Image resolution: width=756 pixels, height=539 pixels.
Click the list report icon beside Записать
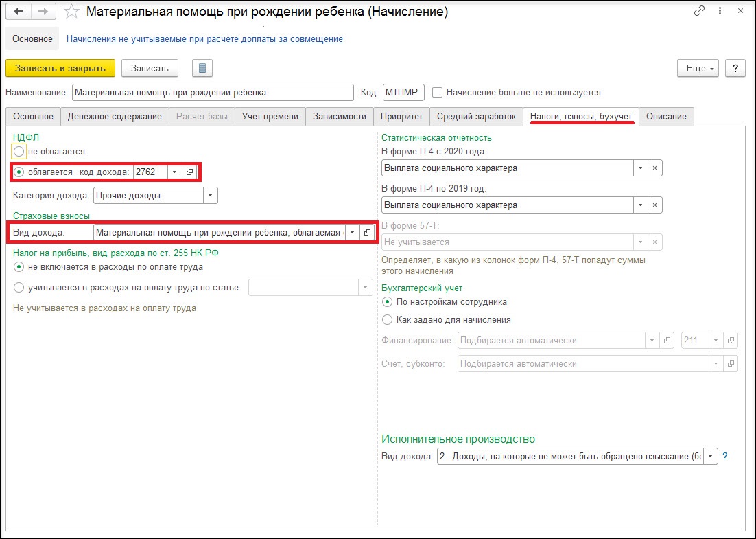click(202, 68)
